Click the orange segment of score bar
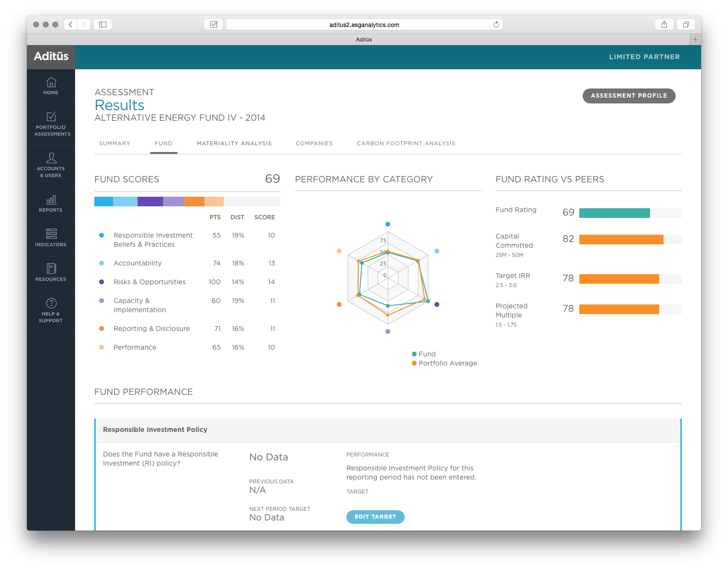This screenshot has width=728, height=569. point(194,202)
